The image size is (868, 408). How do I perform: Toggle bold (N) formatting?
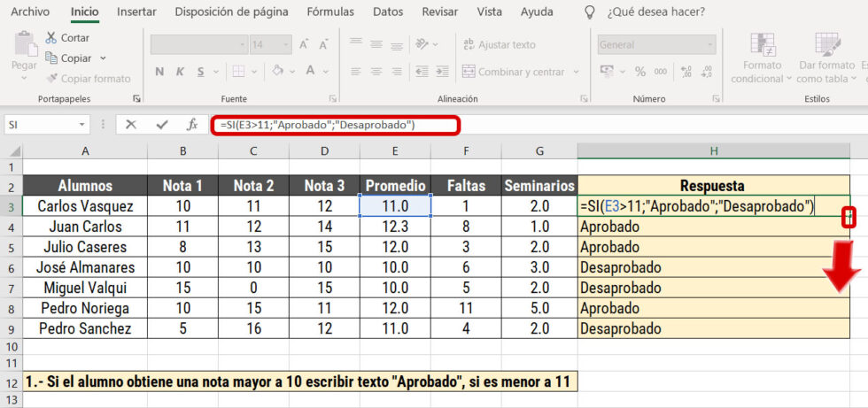point(160,72)
